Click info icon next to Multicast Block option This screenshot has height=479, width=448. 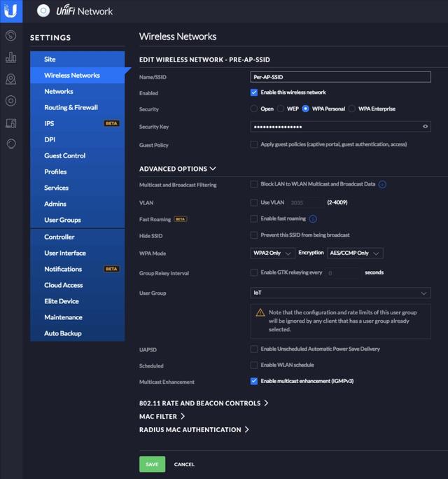coord(382,184)
